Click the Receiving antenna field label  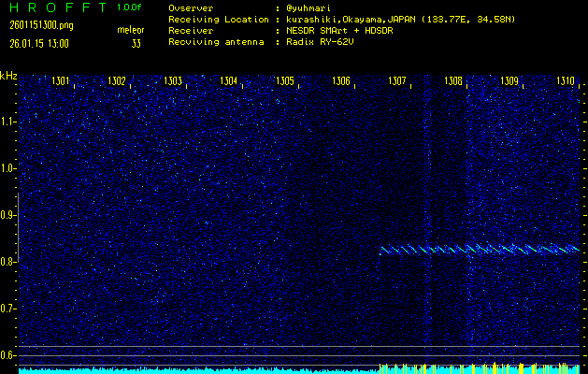coord(216,42)
